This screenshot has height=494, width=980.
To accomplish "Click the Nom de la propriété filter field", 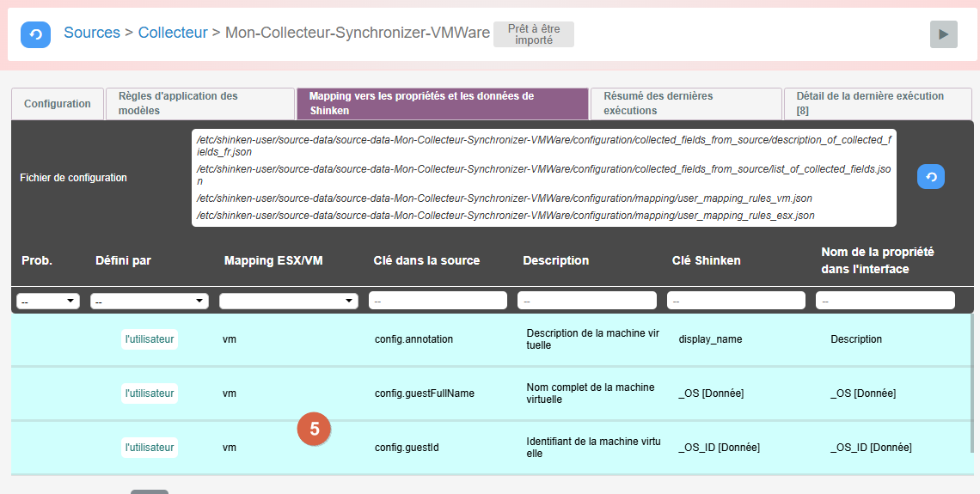I will click(885, 301).
